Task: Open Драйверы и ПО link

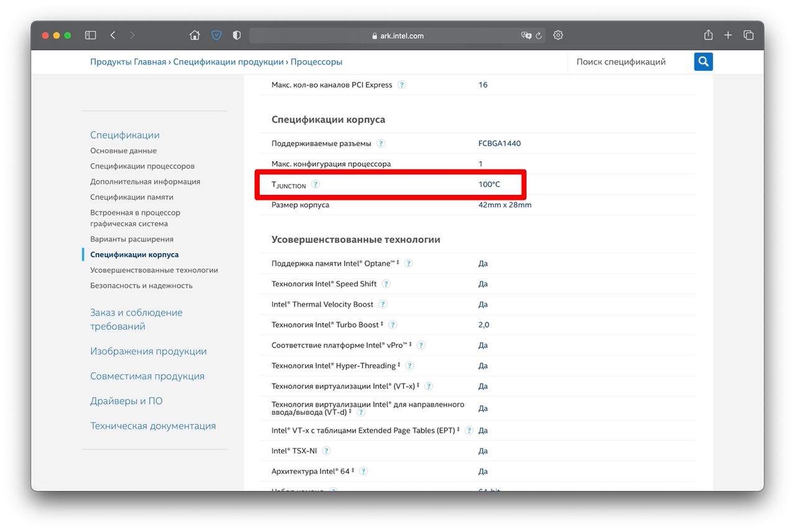Action: 126,401
